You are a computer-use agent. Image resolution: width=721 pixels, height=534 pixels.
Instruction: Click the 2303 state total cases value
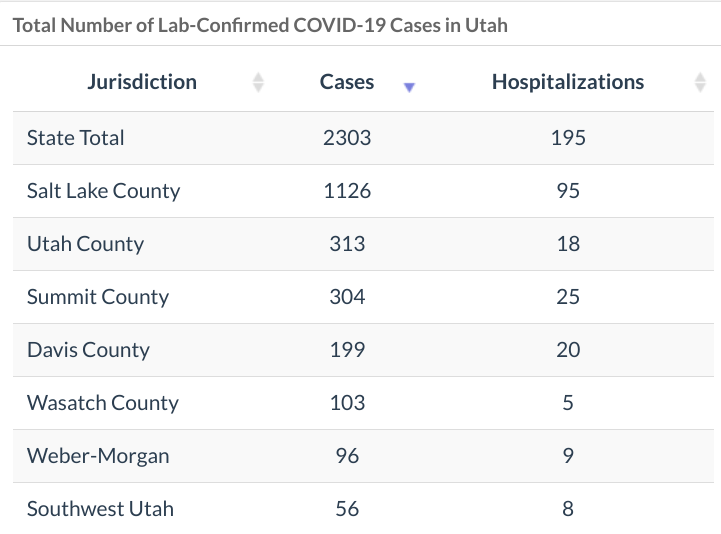coord(347,138)
